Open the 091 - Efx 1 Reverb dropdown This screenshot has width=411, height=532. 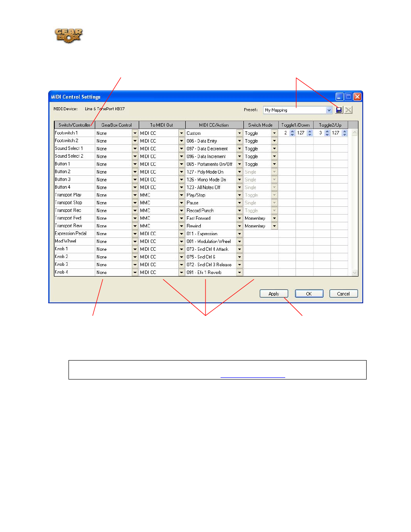click(240, 273)
